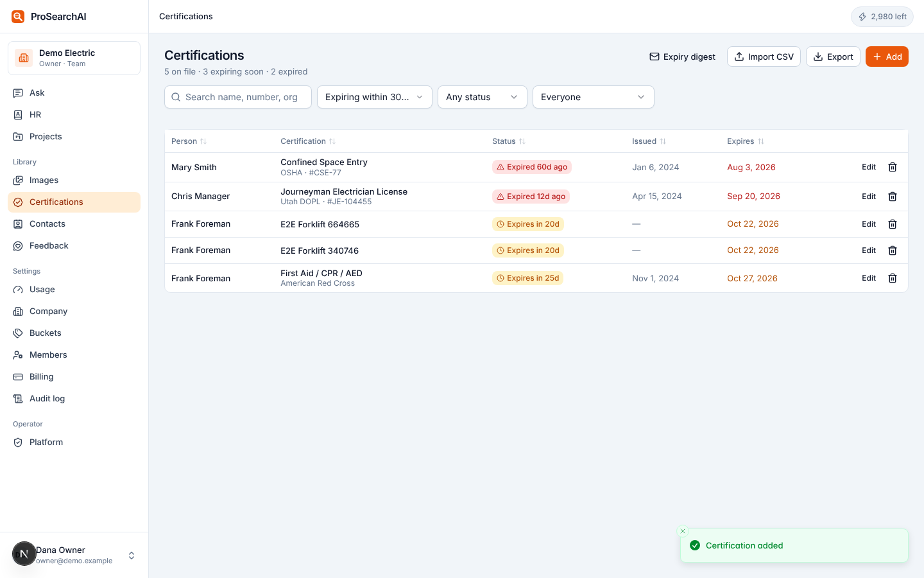This screenshot has width=924, height=578.
Task: Open Buckets settings
Action: click(74, 333)
